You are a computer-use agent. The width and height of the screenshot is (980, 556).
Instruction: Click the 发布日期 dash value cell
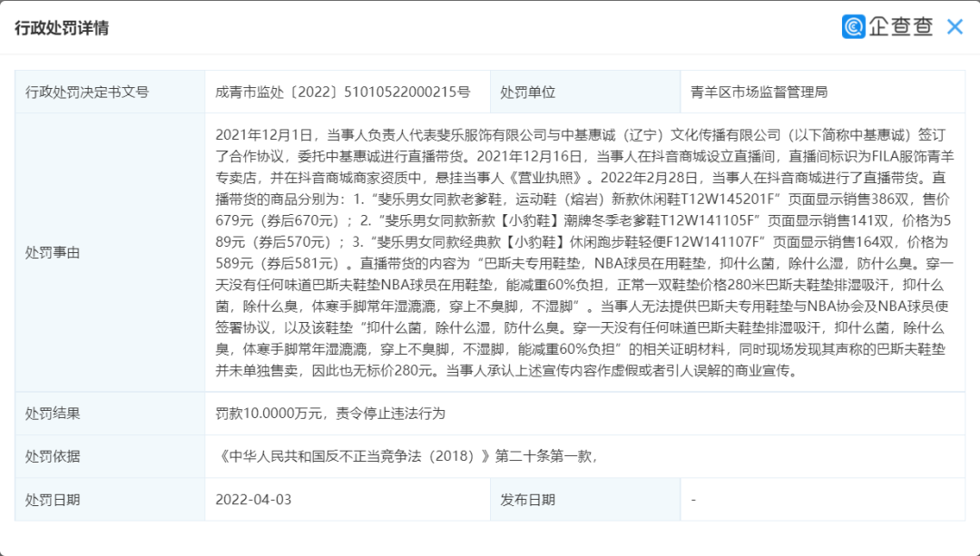click(x=822, y=499)
